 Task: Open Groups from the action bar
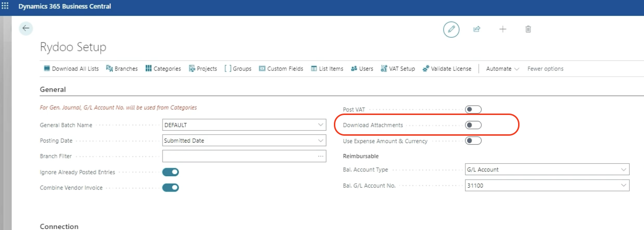[238, 69]
